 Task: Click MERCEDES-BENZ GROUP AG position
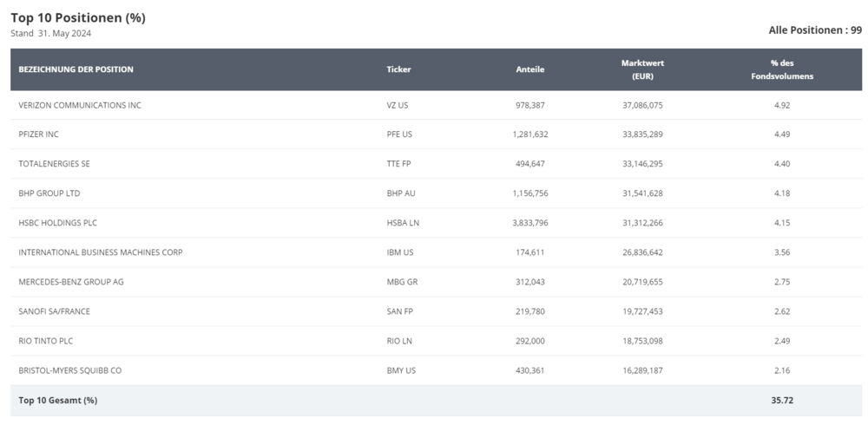[71, 282]
